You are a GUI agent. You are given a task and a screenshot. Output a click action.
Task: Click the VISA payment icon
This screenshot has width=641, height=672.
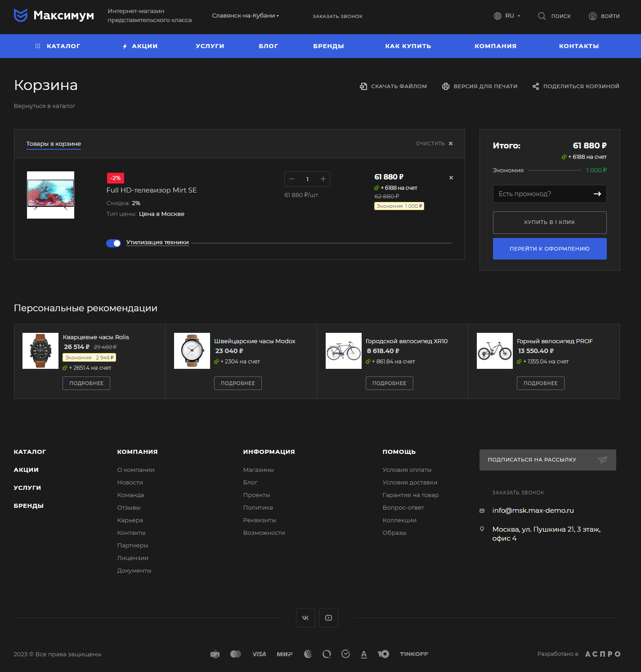coord(259,654)
